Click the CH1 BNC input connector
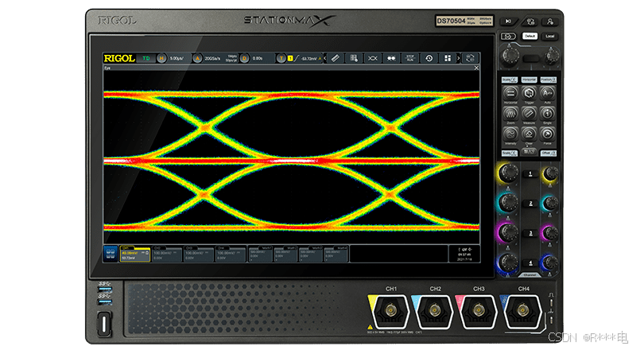 (x=390, y=310)
